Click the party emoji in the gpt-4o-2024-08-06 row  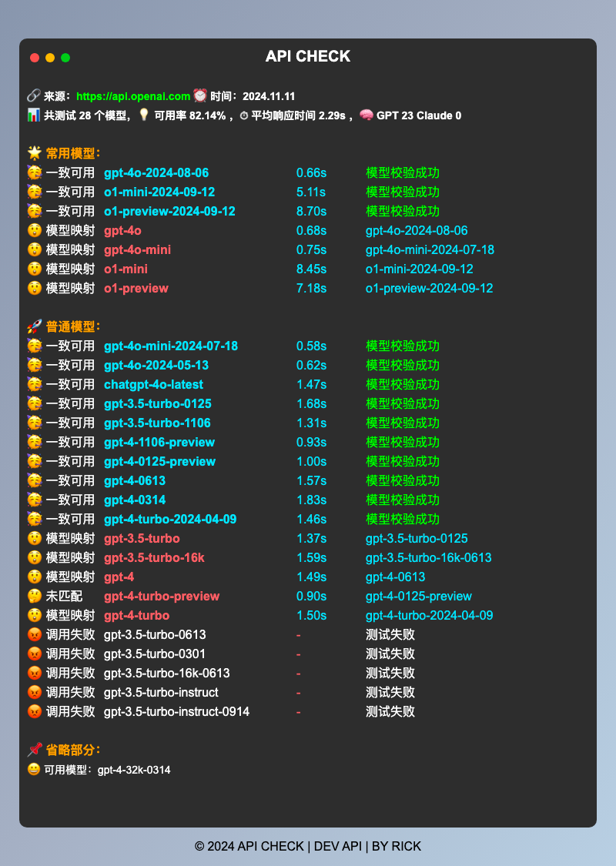tap(34, 172)
